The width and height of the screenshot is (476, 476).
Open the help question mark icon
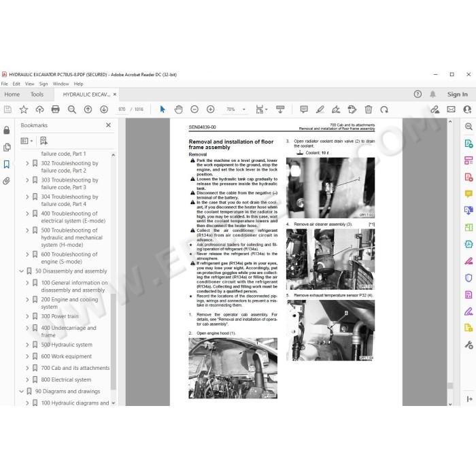[418, 94]
